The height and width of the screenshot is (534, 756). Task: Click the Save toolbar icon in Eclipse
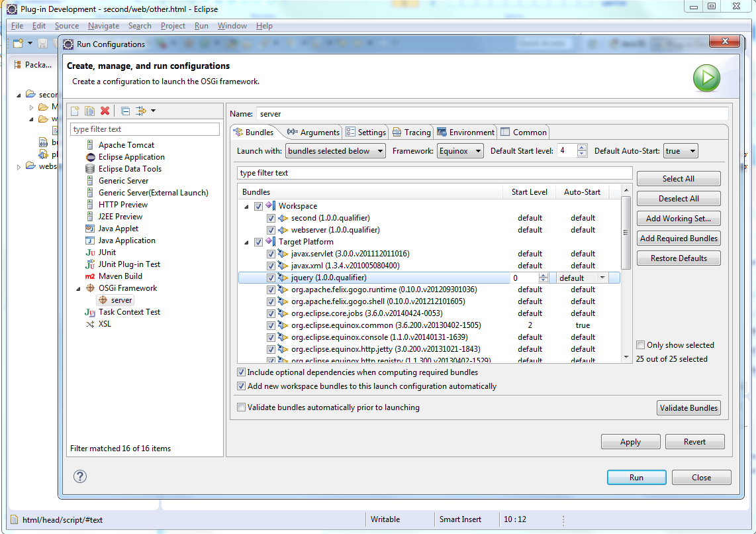click(x=43, y=44)
